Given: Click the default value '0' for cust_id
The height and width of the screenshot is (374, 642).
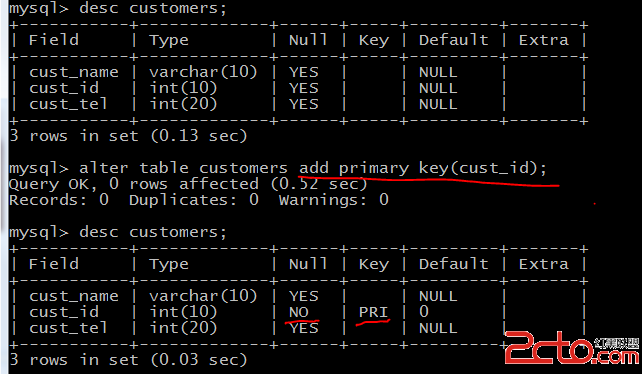Looking at the screenshot, I should pos(424,312).
